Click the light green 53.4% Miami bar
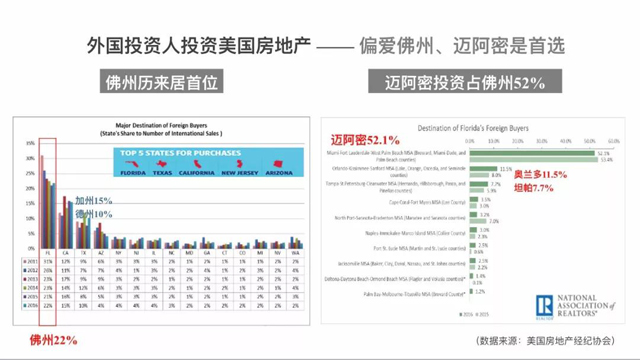640x360 pixels. [534, 160]
